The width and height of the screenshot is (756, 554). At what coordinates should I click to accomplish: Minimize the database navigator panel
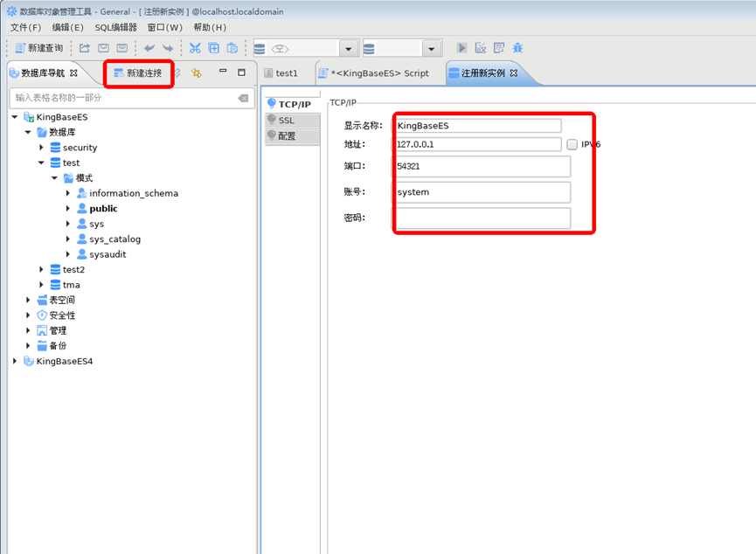tap(223, 71)
